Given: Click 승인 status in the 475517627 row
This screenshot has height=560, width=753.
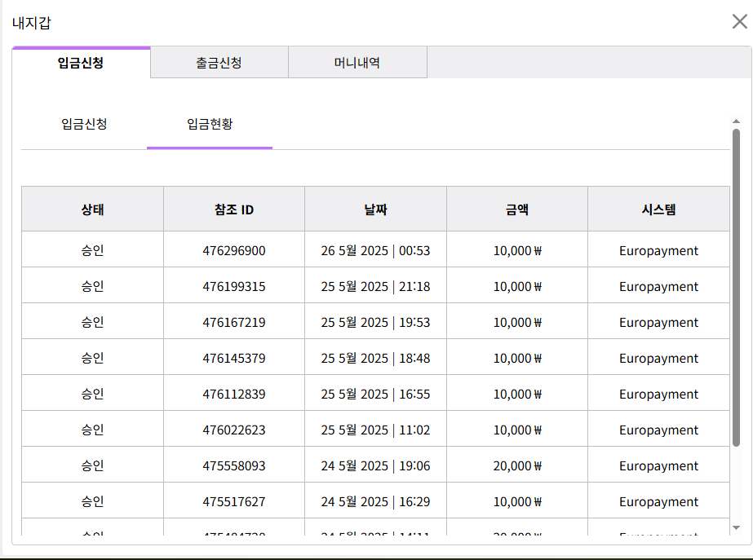Looking at the screenshot, I should click(x=92, y=502).
